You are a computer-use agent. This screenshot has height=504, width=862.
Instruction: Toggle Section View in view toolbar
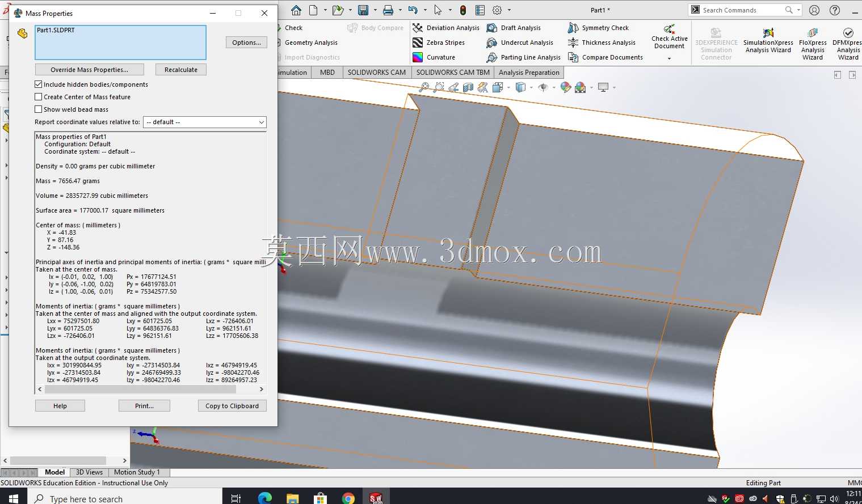click(468, 87)
